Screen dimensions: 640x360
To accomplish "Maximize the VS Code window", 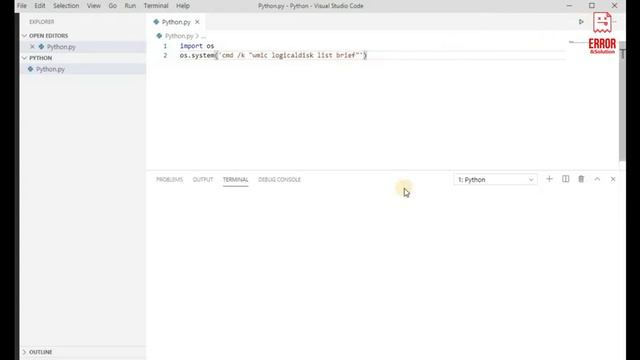I will pos(592,6).
